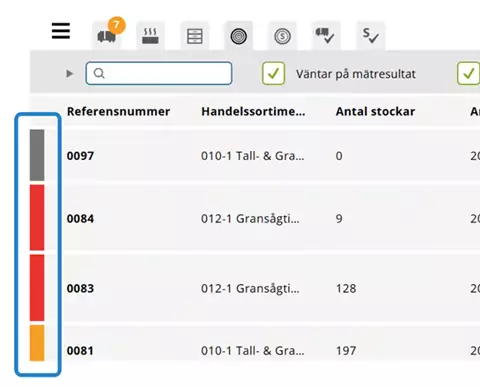Open the hamburger menu
This screenshot has width=480, height=387.
point(61,31)
